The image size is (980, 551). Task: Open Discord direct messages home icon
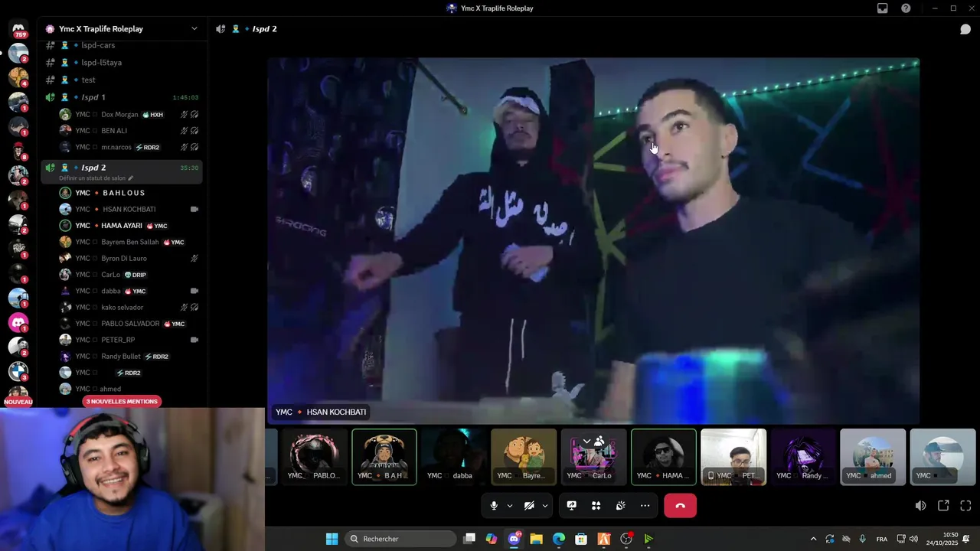point(18,29)
